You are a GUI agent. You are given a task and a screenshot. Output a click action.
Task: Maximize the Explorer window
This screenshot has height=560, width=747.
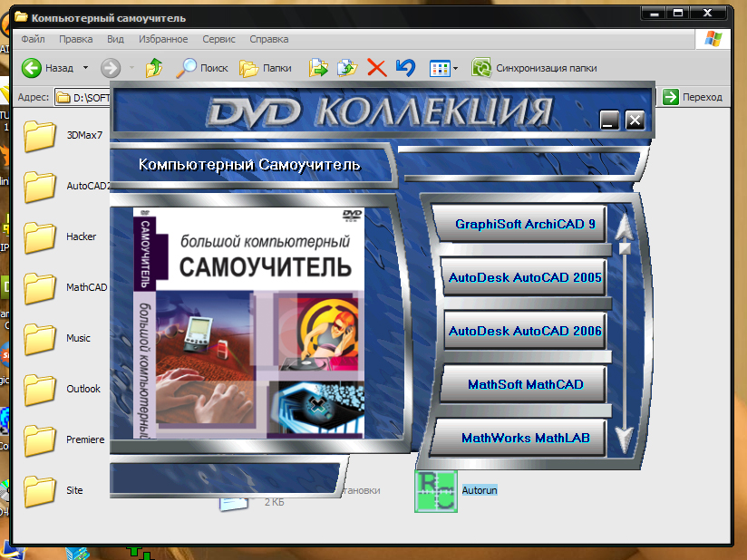678,13
